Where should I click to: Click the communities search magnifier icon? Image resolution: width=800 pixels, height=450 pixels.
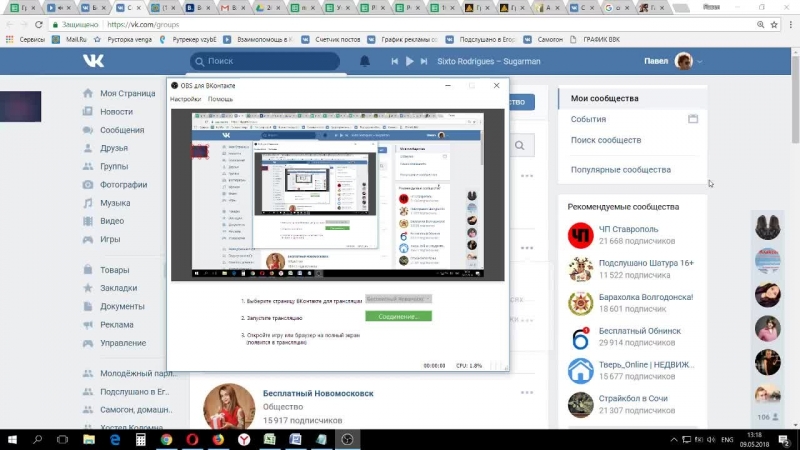point(519,146)
